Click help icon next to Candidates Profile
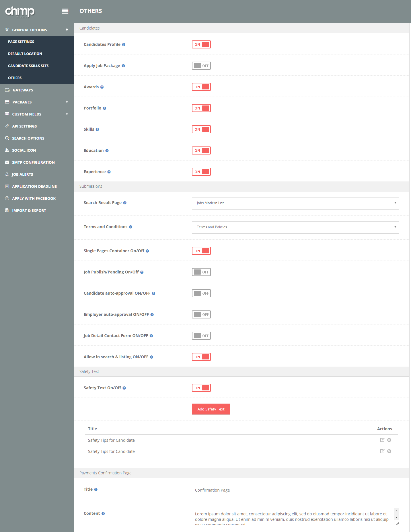The image size is (411, 532). pos(124,45)
